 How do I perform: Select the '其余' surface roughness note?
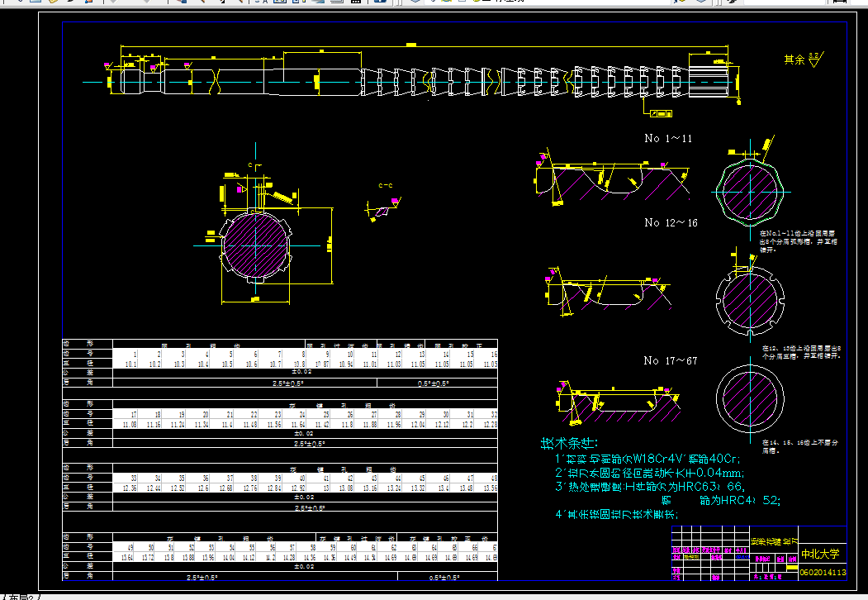[x=804, y=60]
